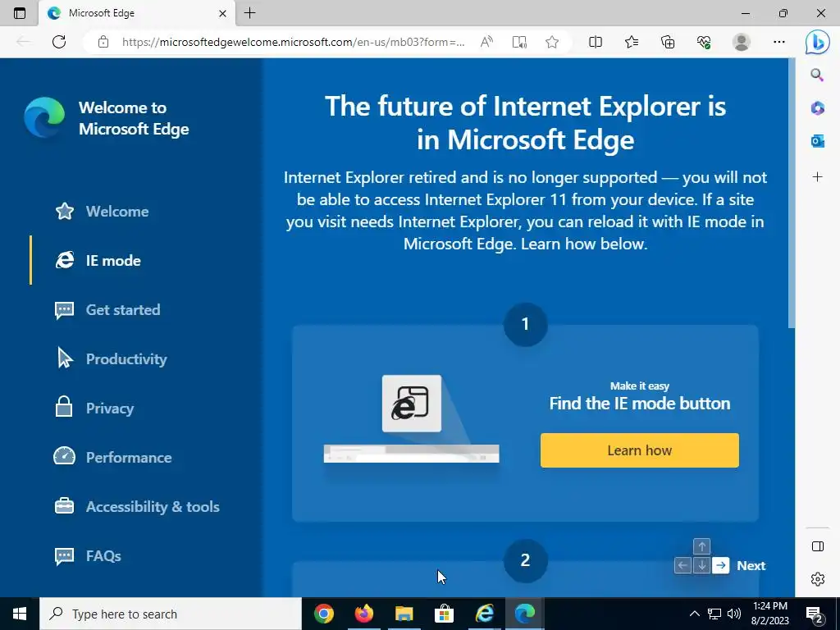840x630 pixels.
Task: Select IE mode in navigation
Action: tap(98, 260)
